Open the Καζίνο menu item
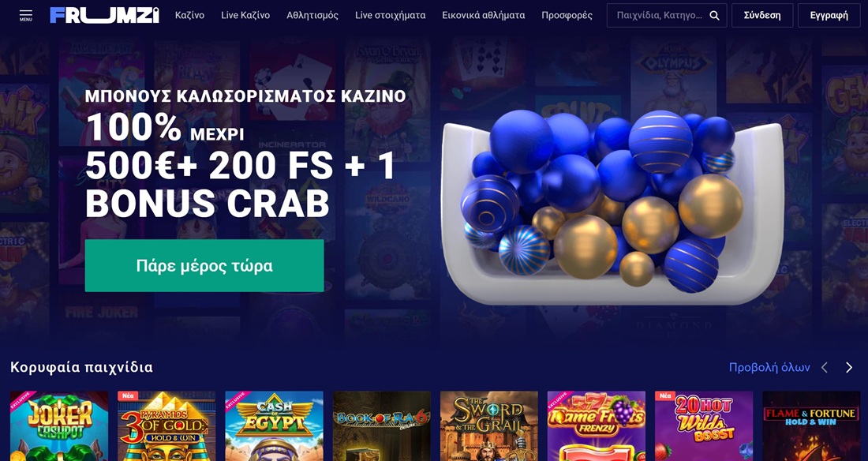The image size is (868, 461). [189, 16]
